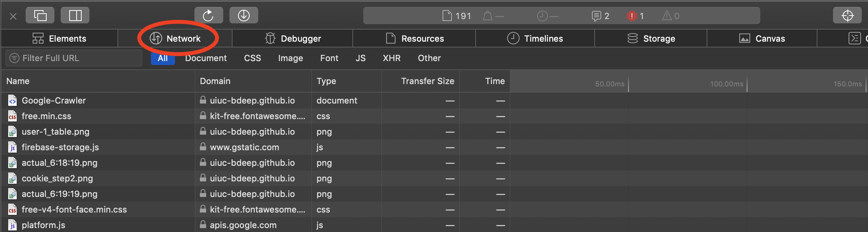
Task: Click the resource count document icon
Action: [447, 16]
